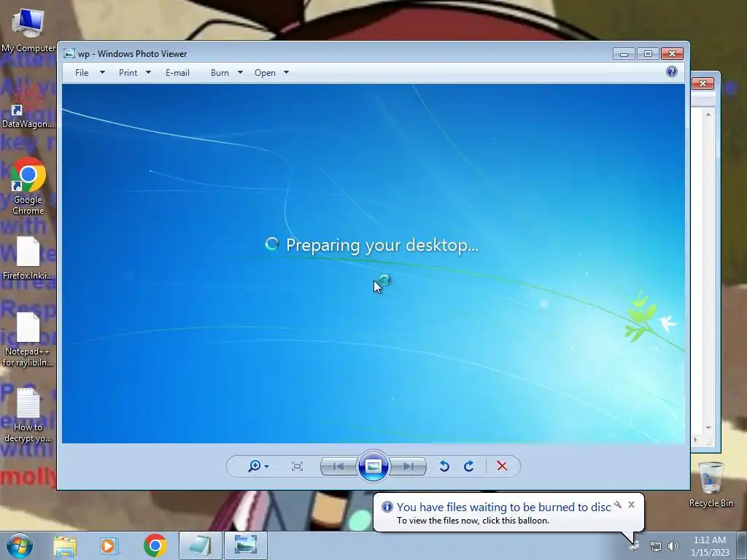Image resolution: width=747 pixels, height=560 pixels.
Task: Select the Notepad++ for raylib file icon
Action: point(28,340)
